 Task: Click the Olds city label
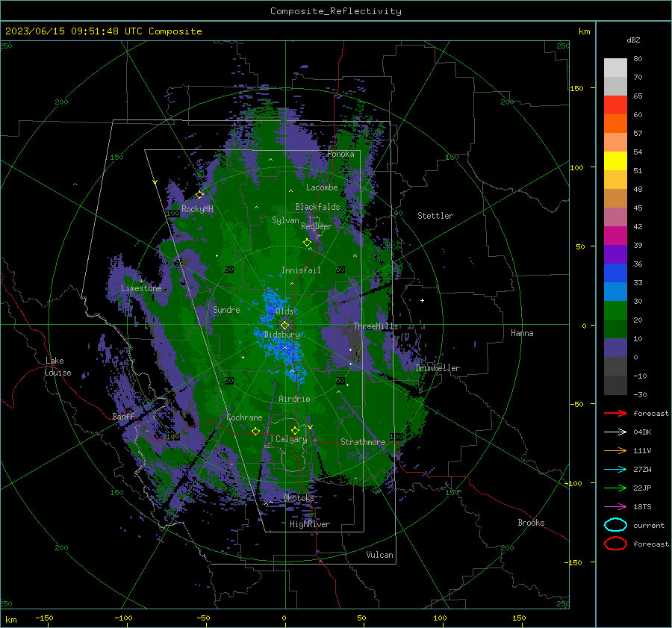click(x=284, y=311)
